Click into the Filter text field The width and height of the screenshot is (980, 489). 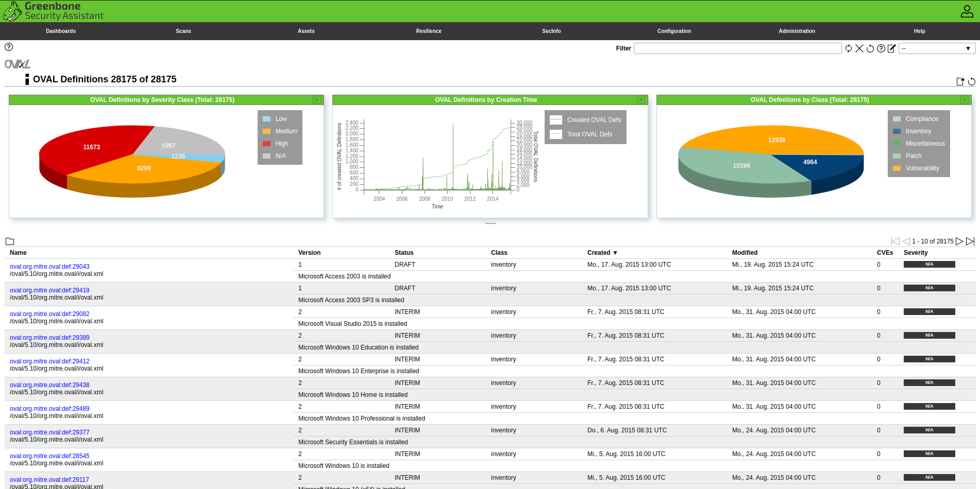737,48
